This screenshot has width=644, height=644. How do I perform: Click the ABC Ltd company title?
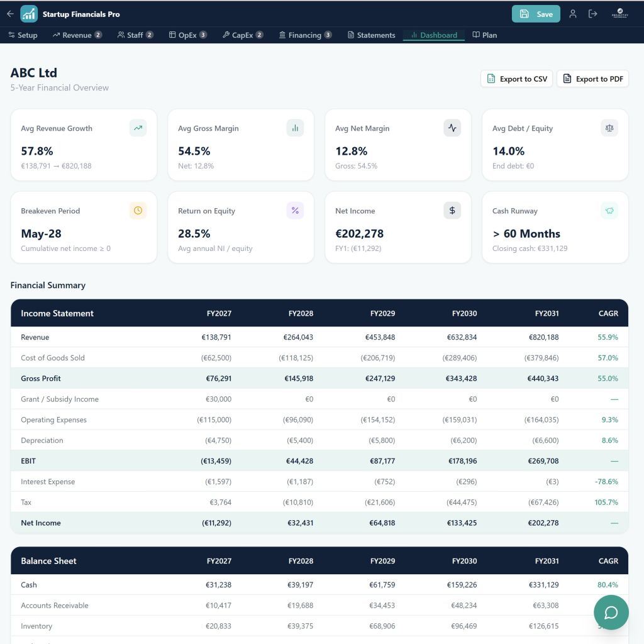click(x=34, y=73)
